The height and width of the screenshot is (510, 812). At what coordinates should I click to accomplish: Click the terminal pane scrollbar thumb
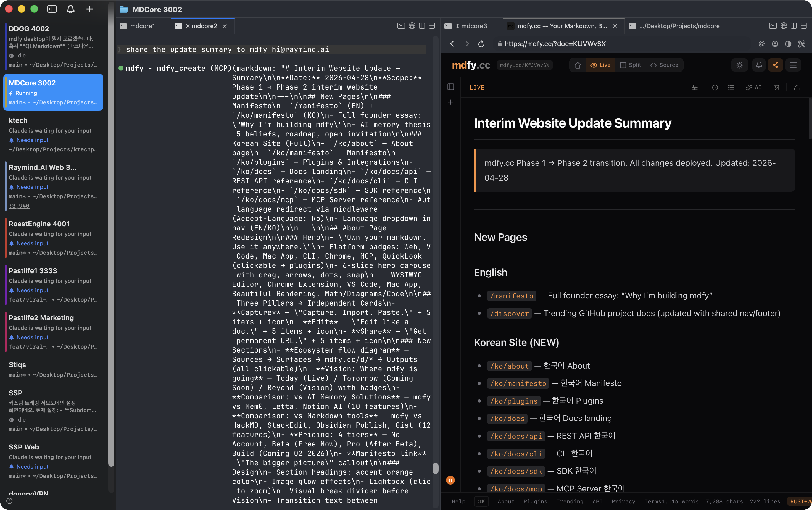(x=435, y=468)
